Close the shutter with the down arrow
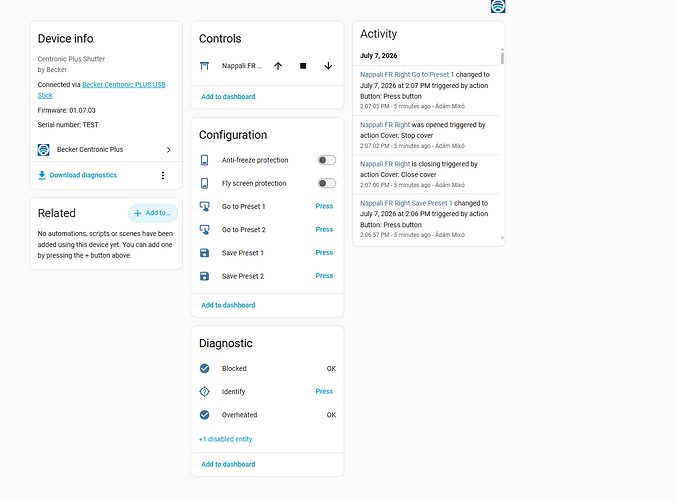 pyautogui.click(x=328, y=66)
